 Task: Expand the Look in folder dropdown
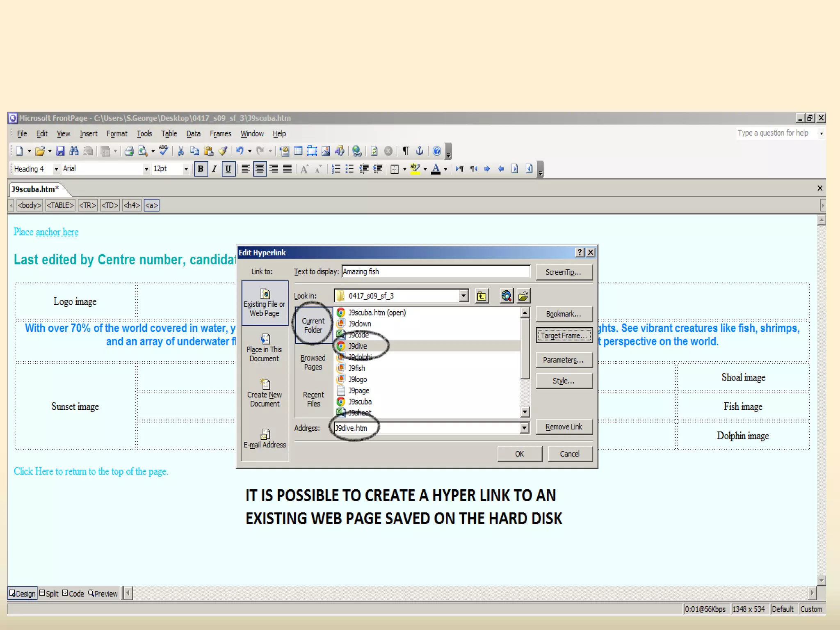(x=463, y=296)
